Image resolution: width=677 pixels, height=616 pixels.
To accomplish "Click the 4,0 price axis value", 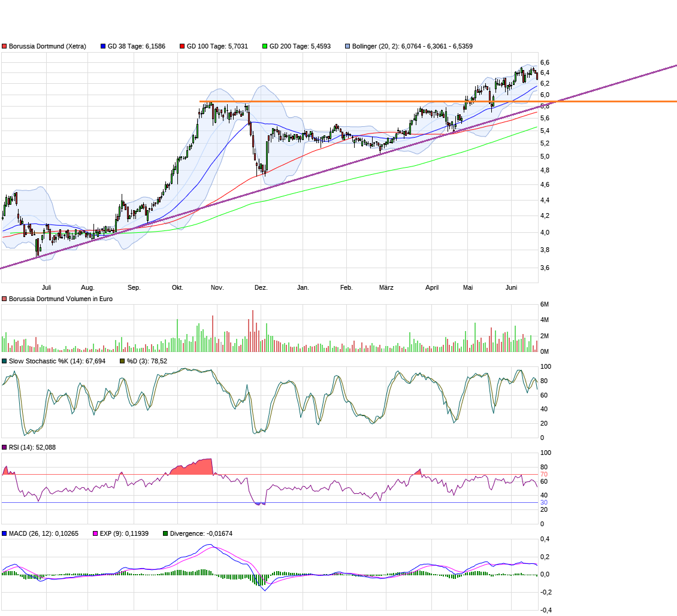I will point(545,232).
